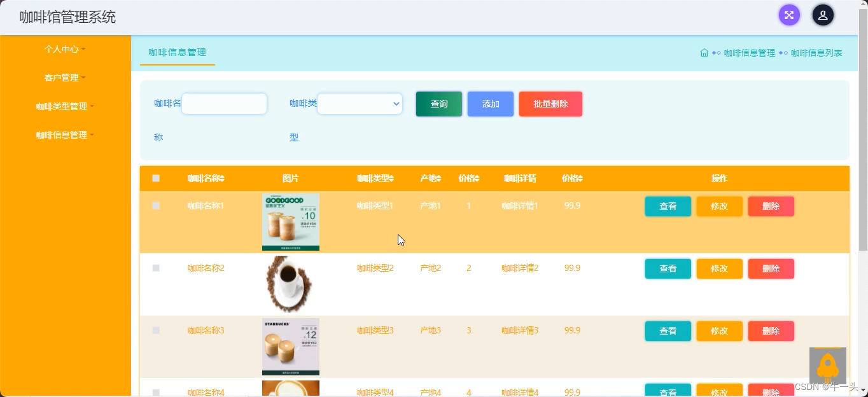Click the 图片 column header
Screen dimensions: 868x397
pos(291,179)
